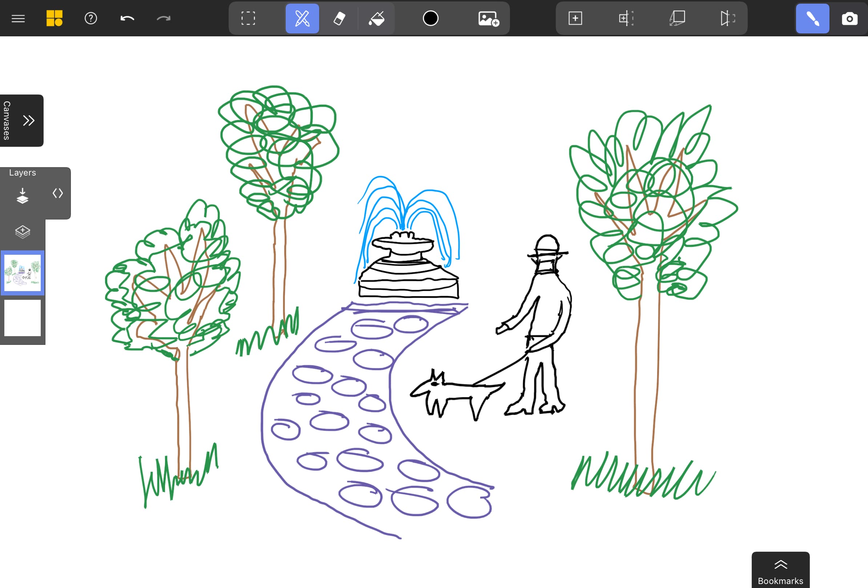Insert an image with the add-photo icon
The height and width of the screenshot is (588, 868).
click(489, 18)
